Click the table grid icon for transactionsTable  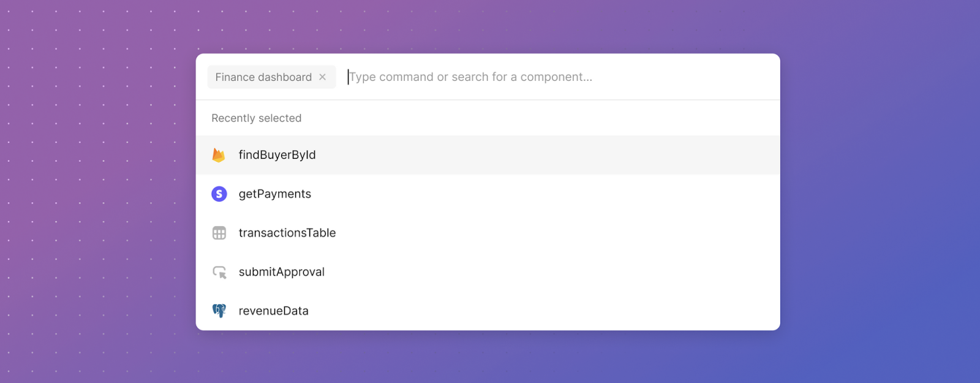coord(219,233)
